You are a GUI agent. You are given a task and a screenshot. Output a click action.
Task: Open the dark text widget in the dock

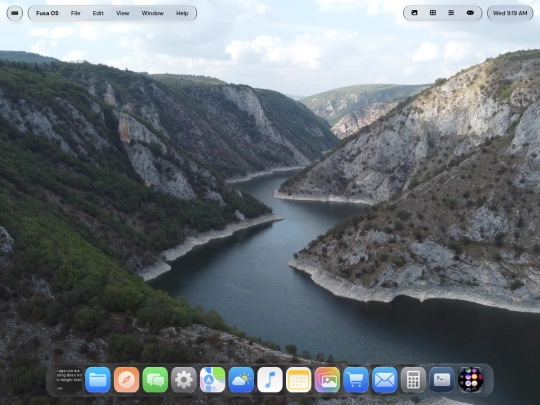point(69,380)
